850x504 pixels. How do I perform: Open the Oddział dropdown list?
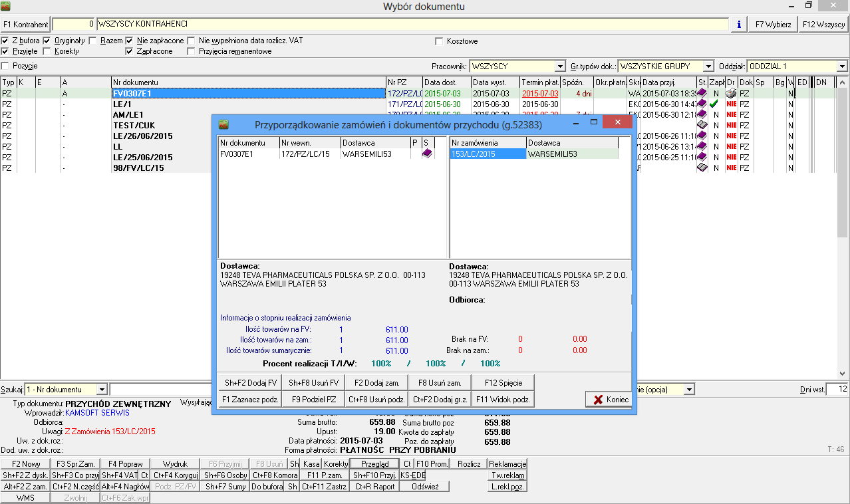842,66
